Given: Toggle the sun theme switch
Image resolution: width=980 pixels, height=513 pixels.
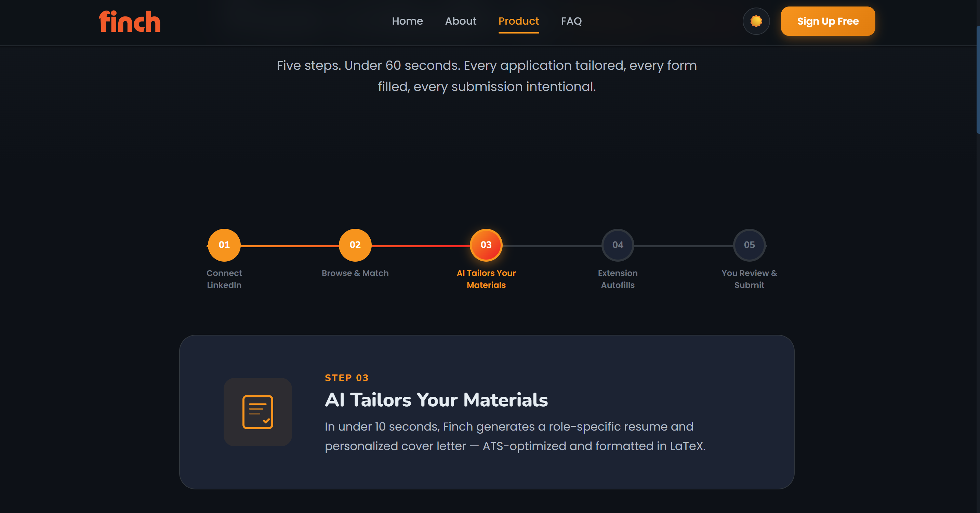Looking at the screenshot, I should [756, 21].
